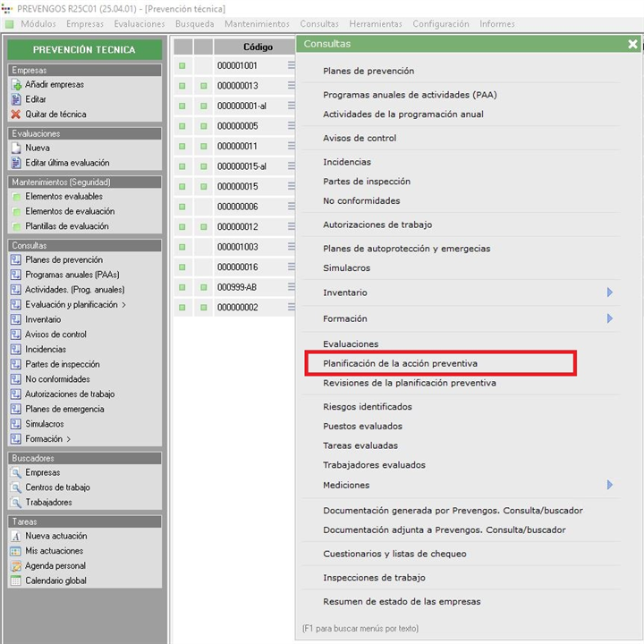
Task: Select Planificación de la acción preventiva
Action: tap(400, 364)
